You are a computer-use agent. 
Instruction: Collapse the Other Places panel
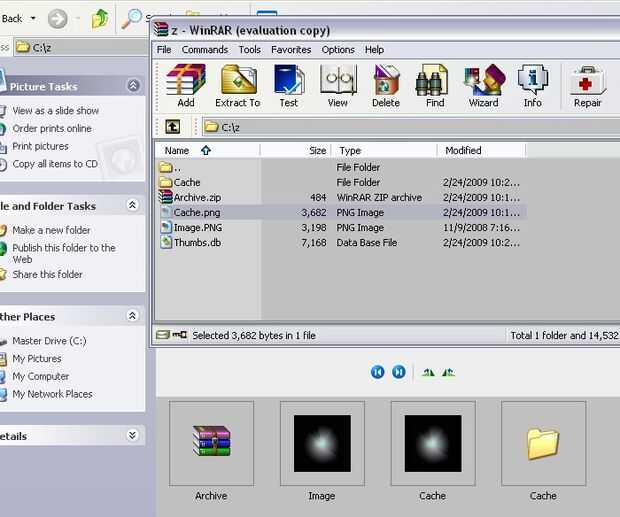(132, 315)
